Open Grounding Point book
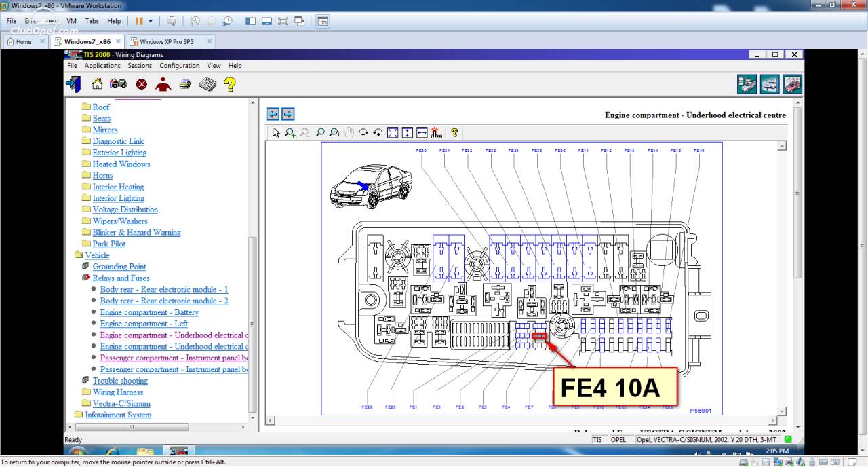This screenshot has width=868, height=467. 119,267
